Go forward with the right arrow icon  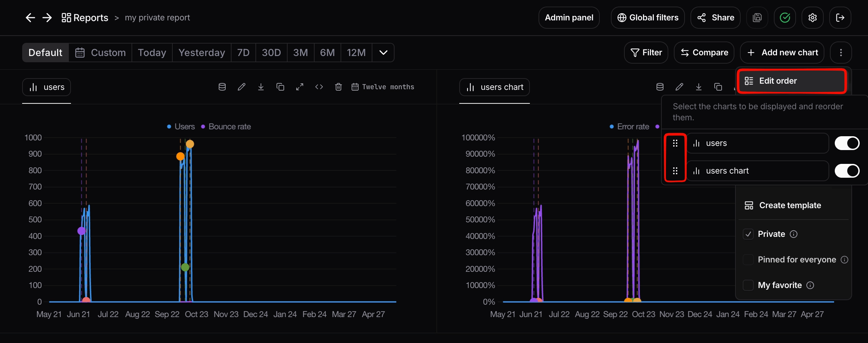[x=47, y=18]
